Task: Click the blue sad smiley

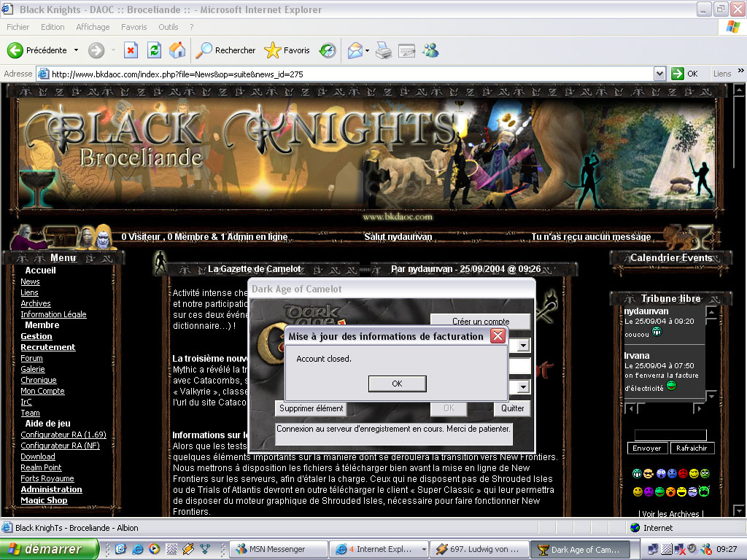Action: [x=672, y=473]
